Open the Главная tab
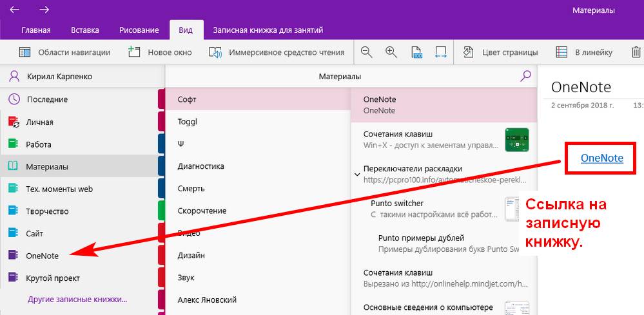Screen dimensions: 644x315 36,30
